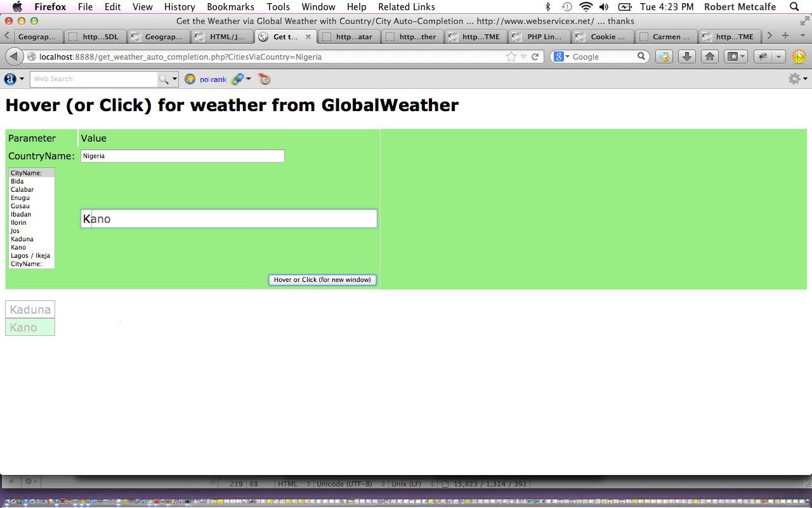Viewport: 812px width, 508px height.
Task: Switch to the 'http...SDL' tab
Action: click(95, 36)
